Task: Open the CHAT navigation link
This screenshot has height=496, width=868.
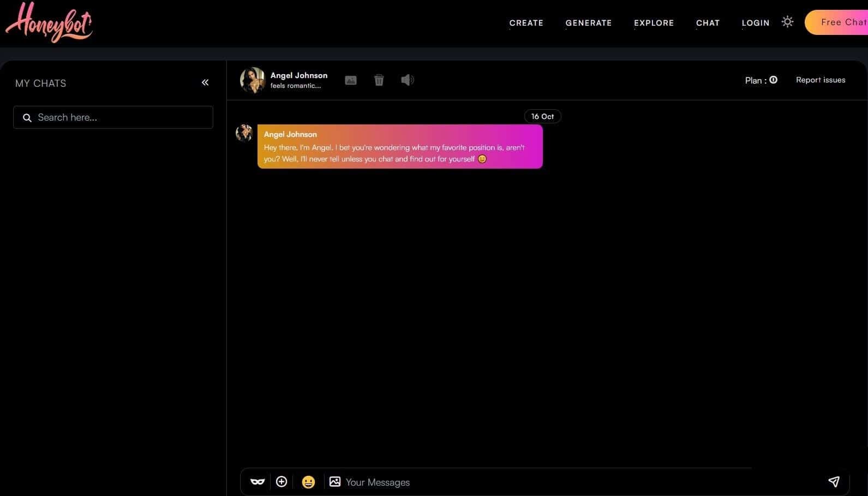Action: tap(708, 23)
